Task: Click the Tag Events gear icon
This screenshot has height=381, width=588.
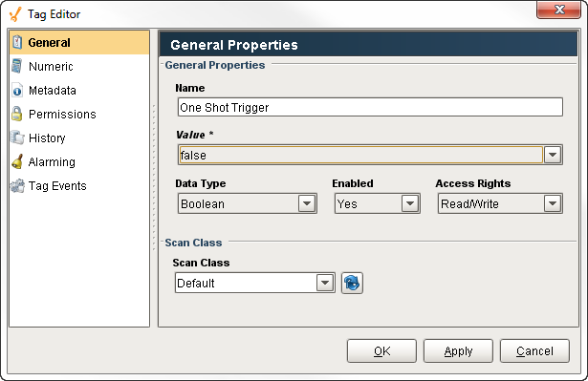Action: coord(17,185)
